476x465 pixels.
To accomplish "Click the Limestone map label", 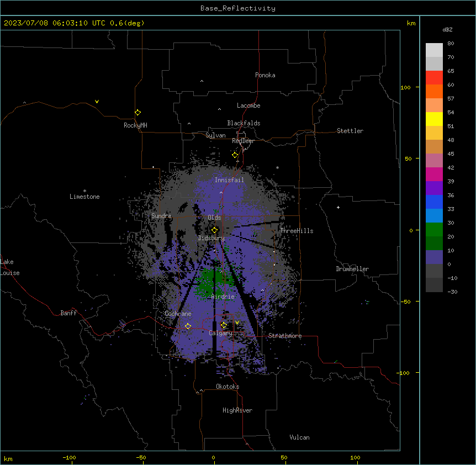I will click(x=84, y=197).
